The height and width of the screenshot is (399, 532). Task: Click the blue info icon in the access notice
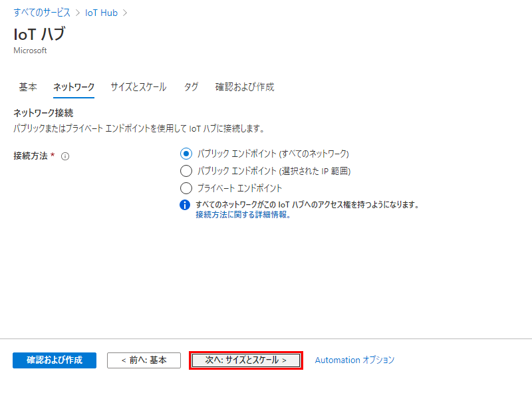pos(186,205)
